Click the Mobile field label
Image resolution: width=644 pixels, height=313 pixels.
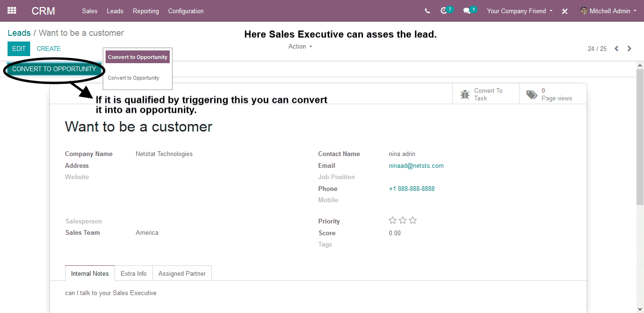pos(328,200)
